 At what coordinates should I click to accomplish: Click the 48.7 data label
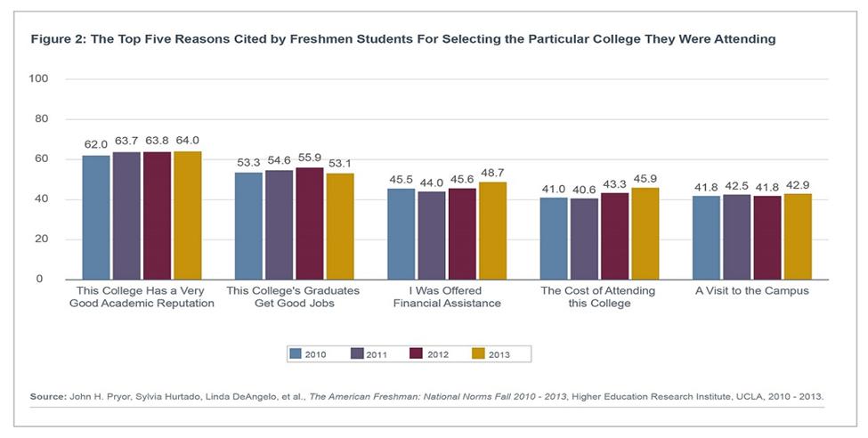(493, 171)
